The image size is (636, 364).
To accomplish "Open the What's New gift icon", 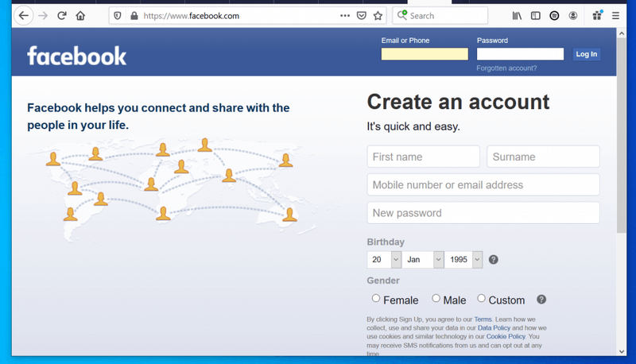I will point(597,15).
